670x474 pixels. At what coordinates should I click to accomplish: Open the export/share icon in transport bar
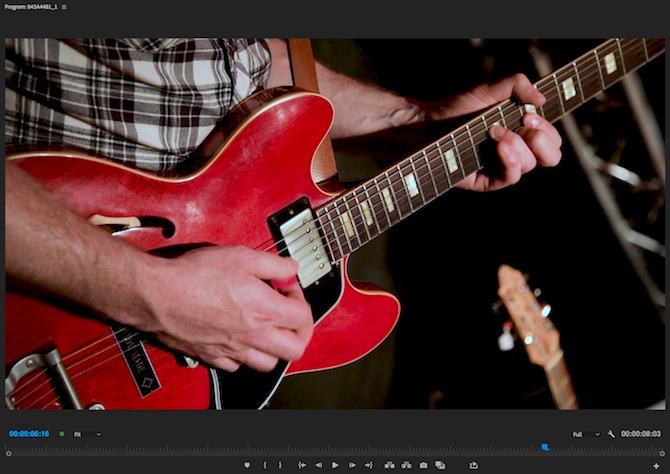(x=473, y=465)
